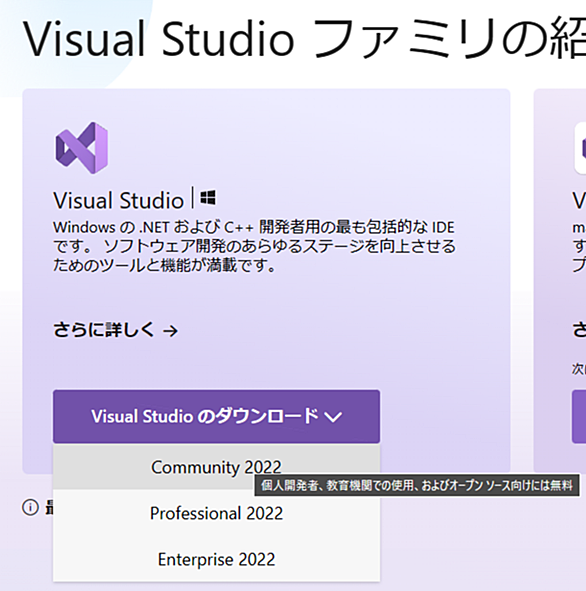Click the small 次 text on second card
This screenshot has width=586, height=591.
click(579, 369)
